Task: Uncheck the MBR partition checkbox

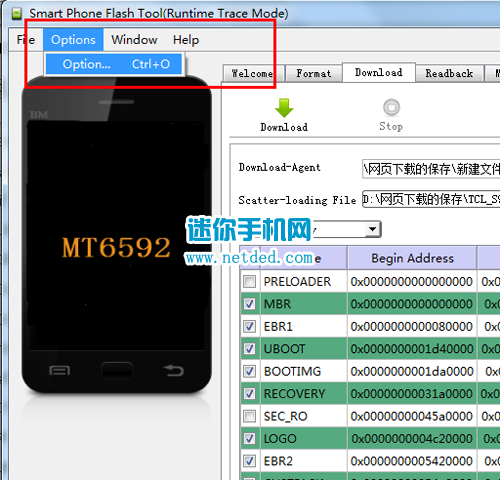Action: click(249, 304)
